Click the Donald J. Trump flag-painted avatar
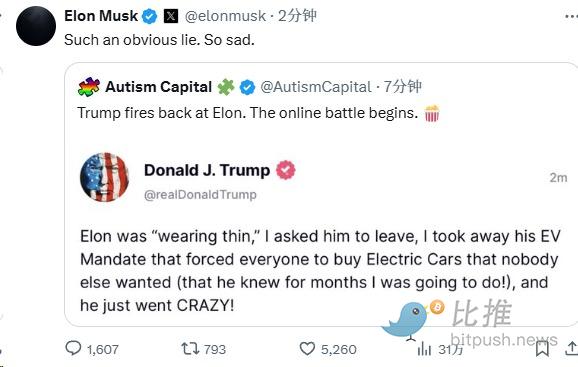This screenshot has height=367, width=578. (105, 177)
